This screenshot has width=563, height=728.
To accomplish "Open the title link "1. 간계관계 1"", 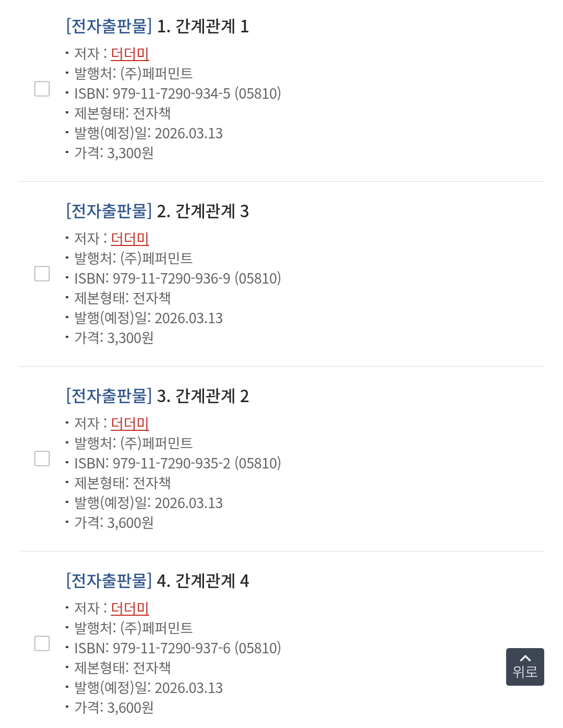I will click(x=202, y=26).
